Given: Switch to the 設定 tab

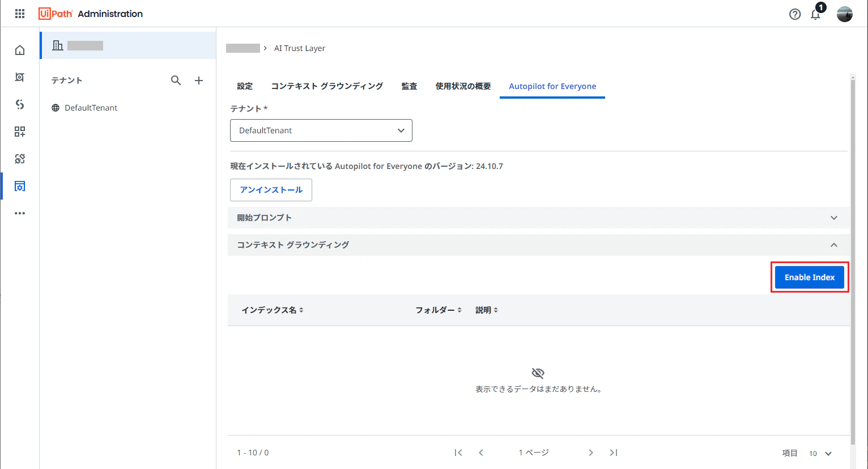Looking at the screenshot, I should pos(245,86).
